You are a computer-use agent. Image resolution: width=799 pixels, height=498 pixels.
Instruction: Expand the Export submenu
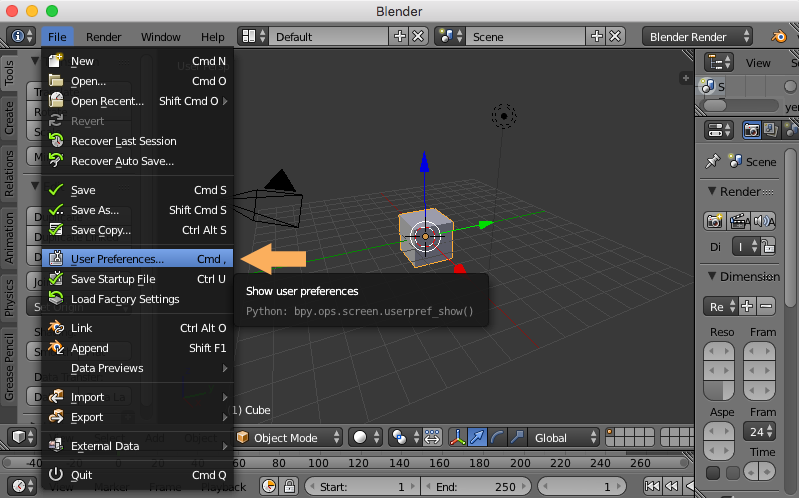coord(138,416)
